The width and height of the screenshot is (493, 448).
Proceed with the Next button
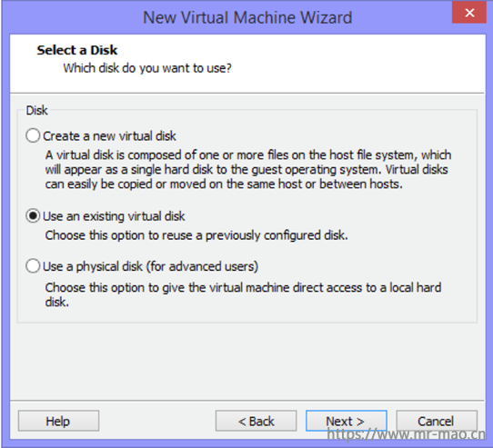point(347,421)
